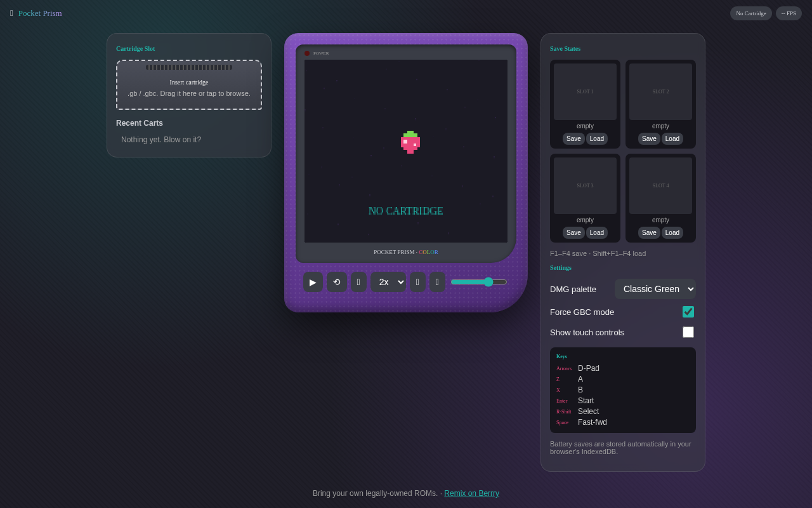
Task: Enable the Show touch controls checkbox
Action: point(688,332)
